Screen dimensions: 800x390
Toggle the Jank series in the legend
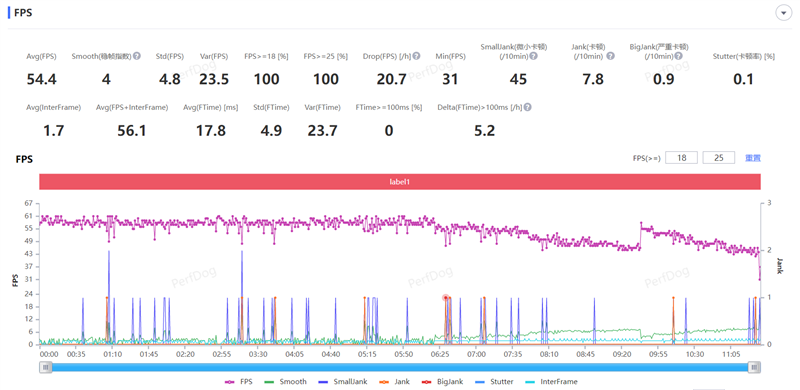pos(394,381)
